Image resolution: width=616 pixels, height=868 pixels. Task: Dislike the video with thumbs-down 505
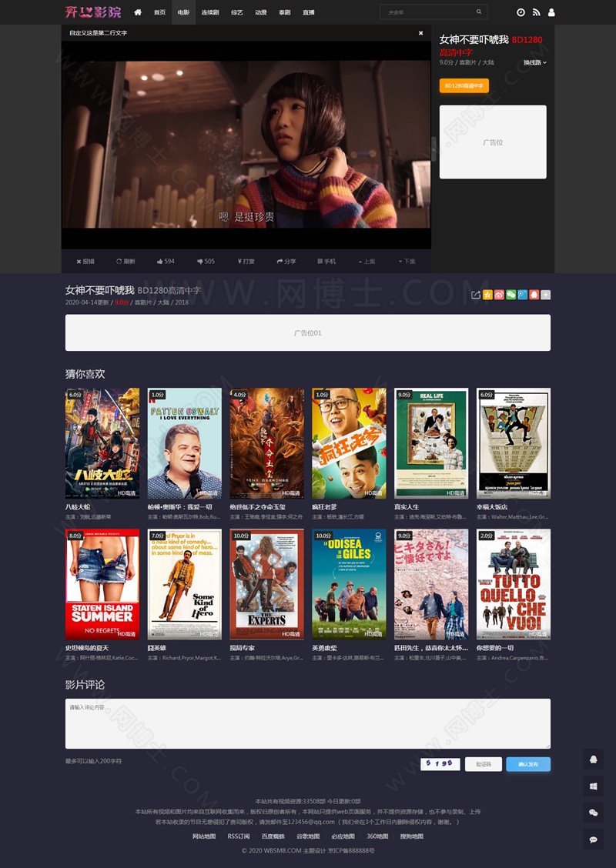point(206,262)
